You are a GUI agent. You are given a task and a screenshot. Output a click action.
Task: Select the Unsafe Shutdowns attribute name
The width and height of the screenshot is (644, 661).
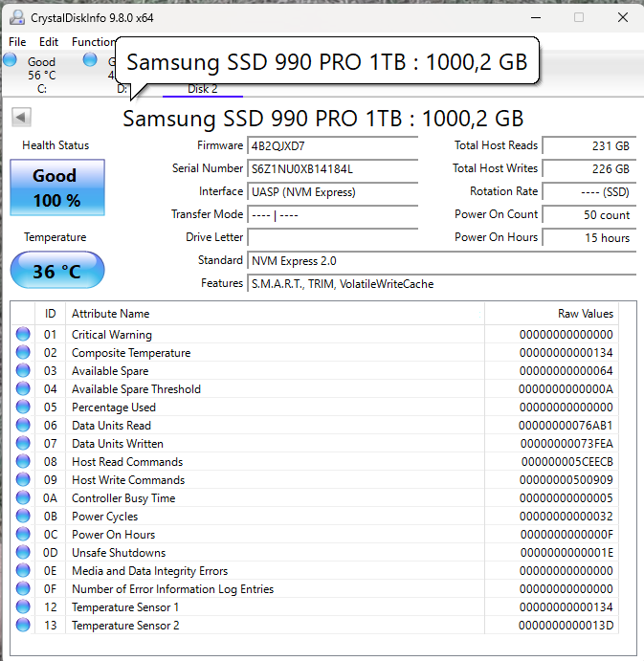pyautogui.click(x=119, y=553)
